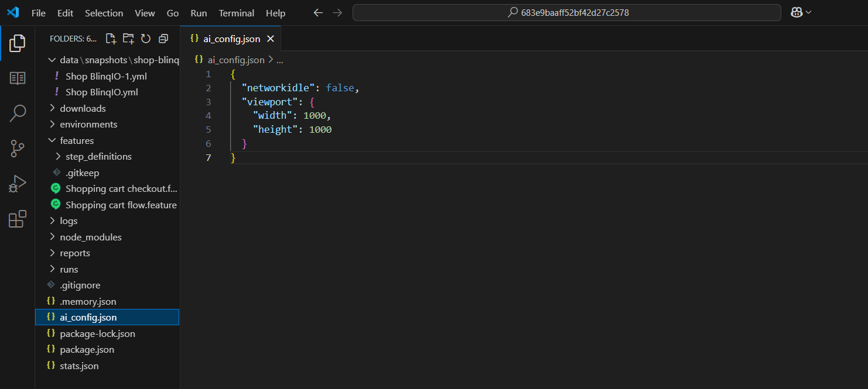Open the Copilot chat icon in title bar
This screenshot has width=868, height=389.
click(797, 12)
